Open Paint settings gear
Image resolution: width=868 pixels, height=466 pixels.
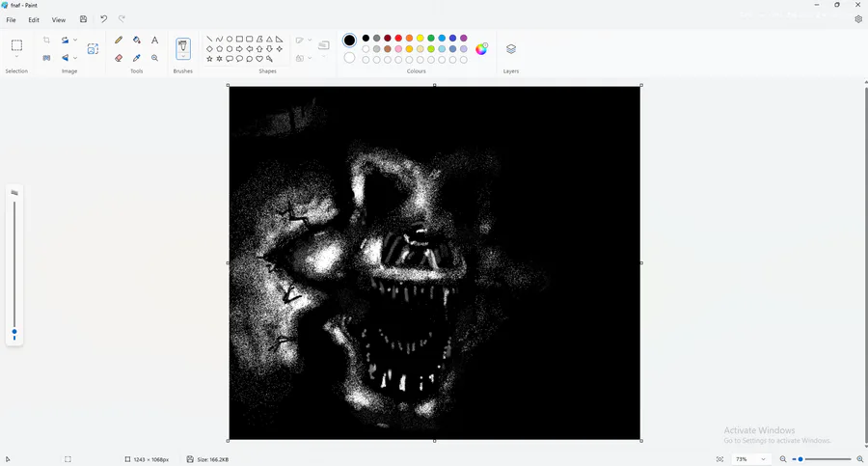coord(858,19)
